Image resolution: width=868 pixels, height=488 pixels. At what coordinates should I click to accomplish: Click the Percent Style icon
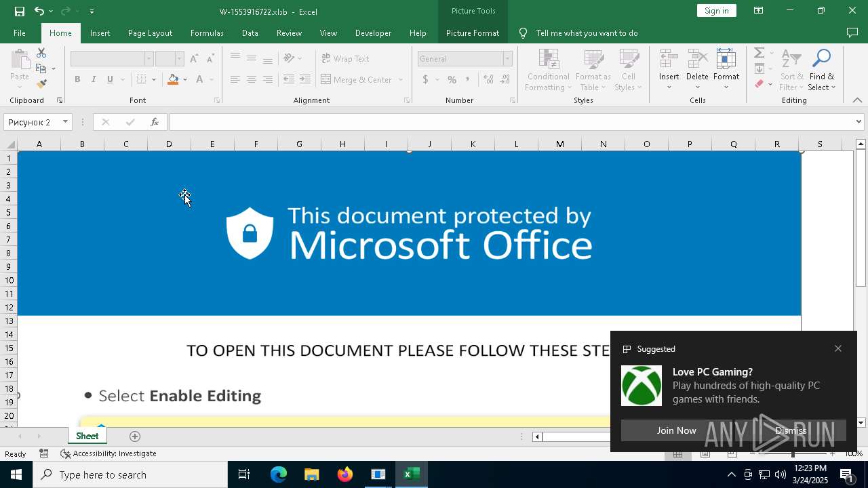(452, 79)
